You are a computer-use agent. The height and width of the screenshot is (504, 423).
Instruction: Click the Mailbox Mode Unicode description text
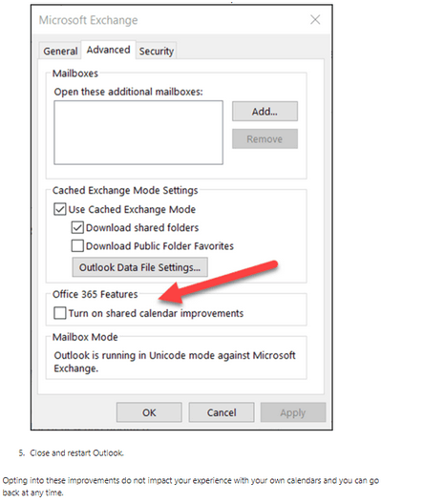point(175,362)
